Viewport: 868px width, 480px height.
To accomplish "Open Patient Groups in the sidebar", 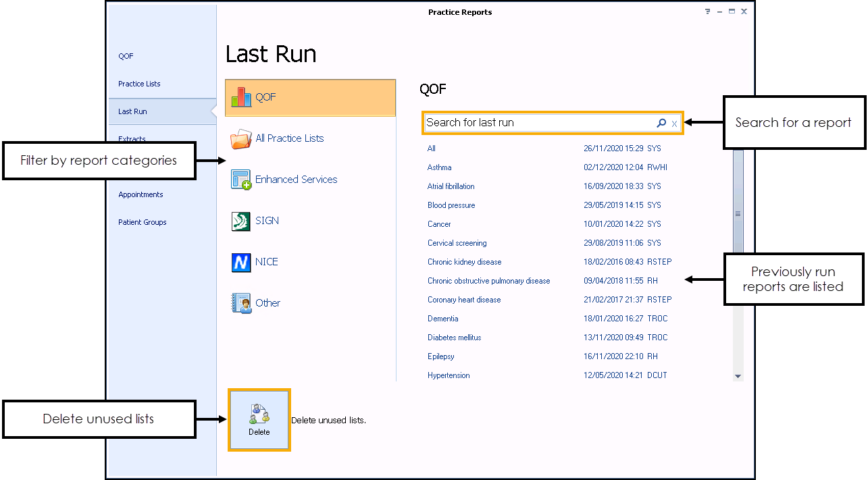I will (142, 222).
